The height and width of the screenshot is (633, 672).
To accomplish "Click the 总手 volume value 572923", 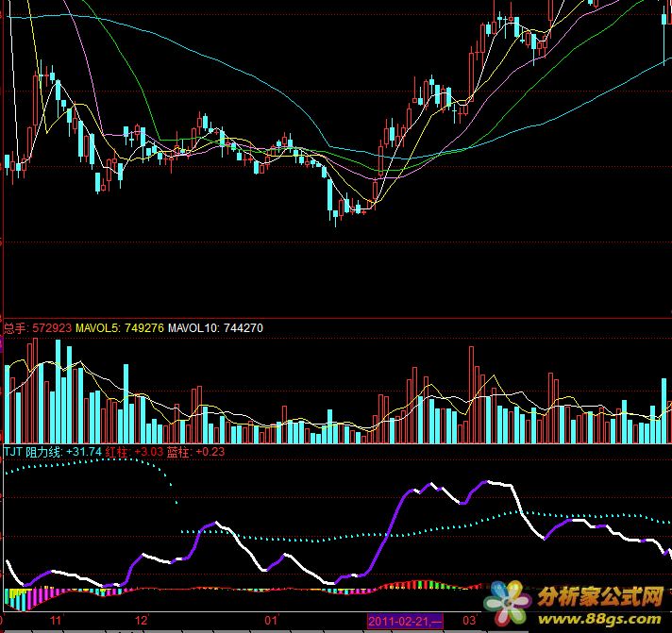I will pyautogui.click(x=52, y=328).
